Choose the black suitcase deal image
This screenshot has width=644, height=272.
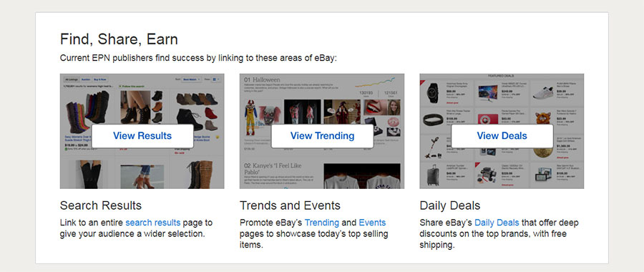(432, 175)
